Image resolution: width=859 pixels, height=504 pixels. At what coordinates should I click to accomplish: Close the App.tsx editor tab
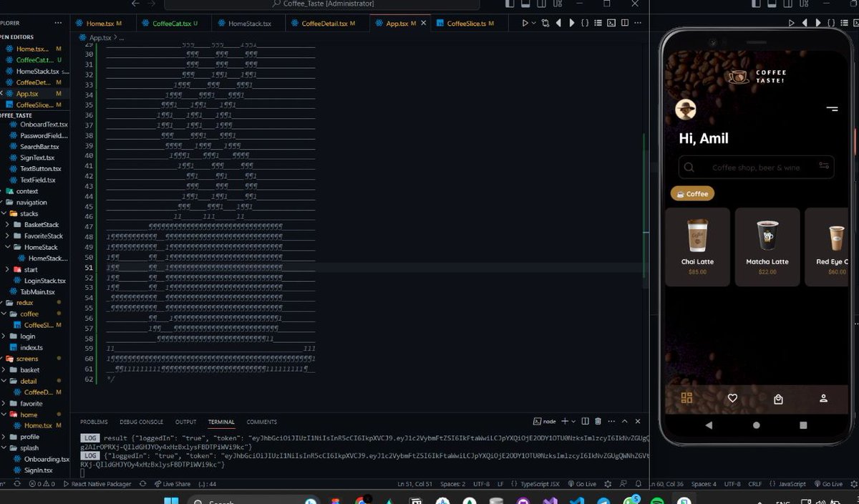point(424,24)
